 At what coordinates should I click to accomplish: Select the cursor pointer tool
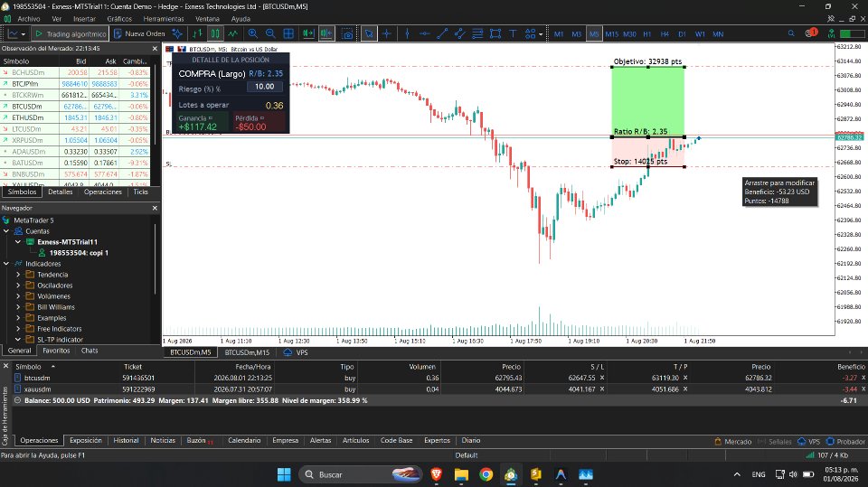click(369, 33)
